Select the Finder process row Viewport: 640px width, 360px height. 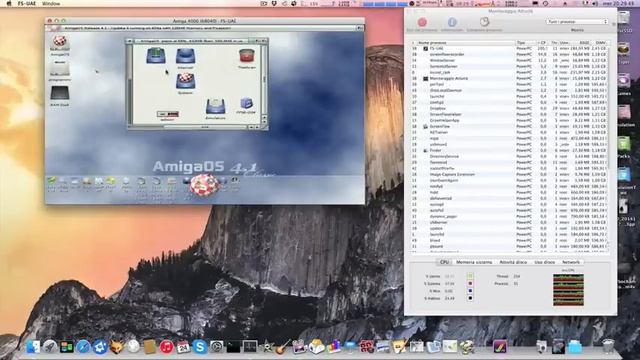(x=510, y=151)
